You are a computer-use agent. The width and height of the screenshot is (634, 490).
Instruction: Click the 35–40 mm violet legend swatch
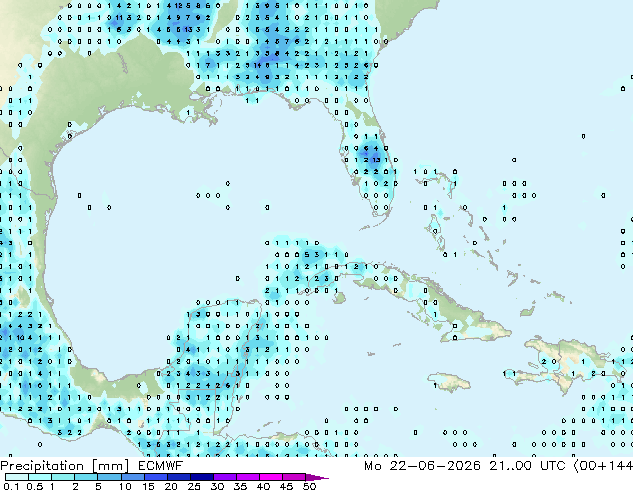(x=248, y=477)
